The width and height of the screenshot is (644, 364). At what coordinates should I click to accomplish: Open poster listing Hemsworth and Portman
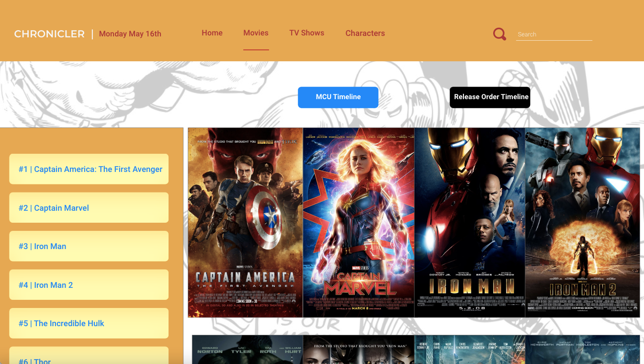583,350
